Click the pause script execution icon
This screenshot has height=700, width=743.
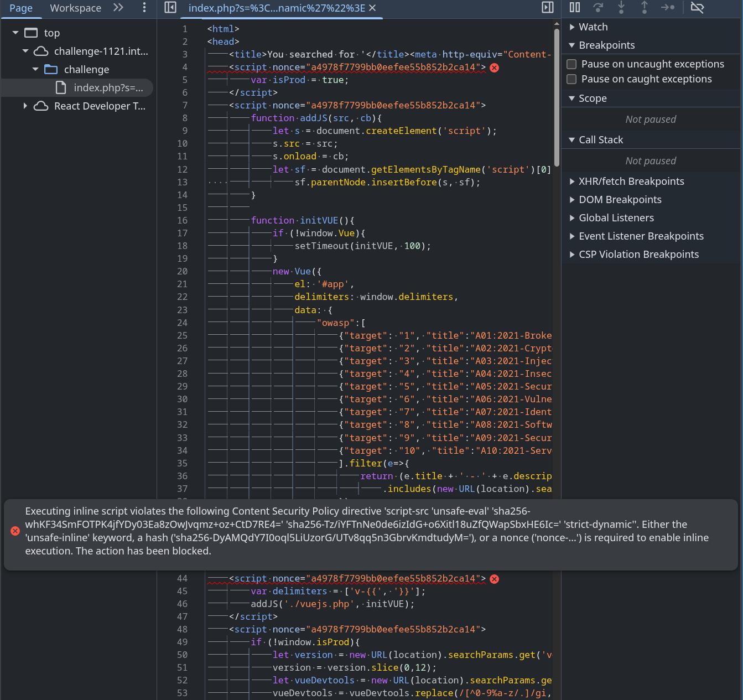tap(575, 8)
